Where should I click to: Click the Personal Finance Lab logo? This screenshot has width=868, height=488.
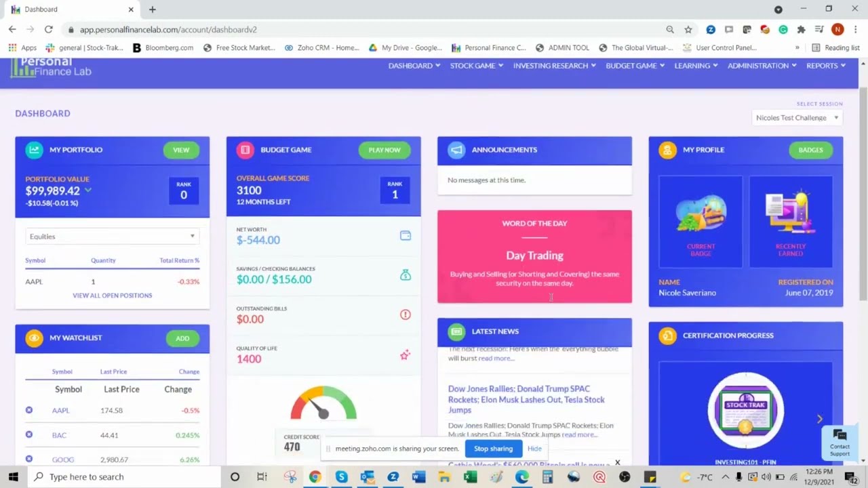[x=51, y=67]
